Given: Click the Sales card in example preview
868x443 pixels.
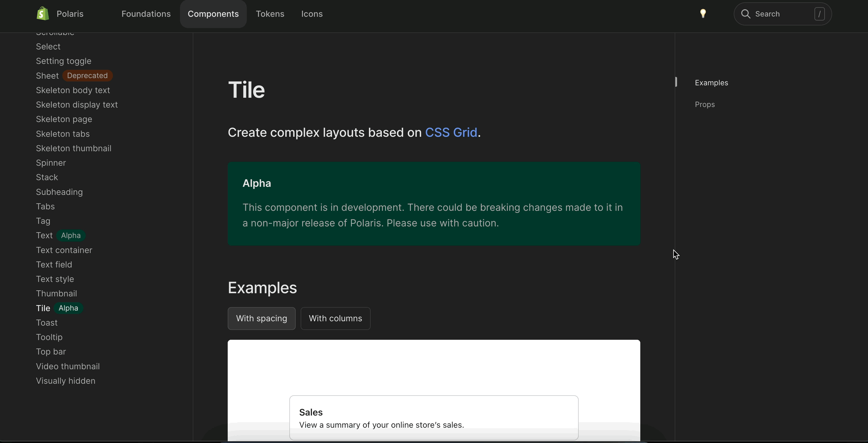Looking at the screenshot, I should (x=434, y=418).
